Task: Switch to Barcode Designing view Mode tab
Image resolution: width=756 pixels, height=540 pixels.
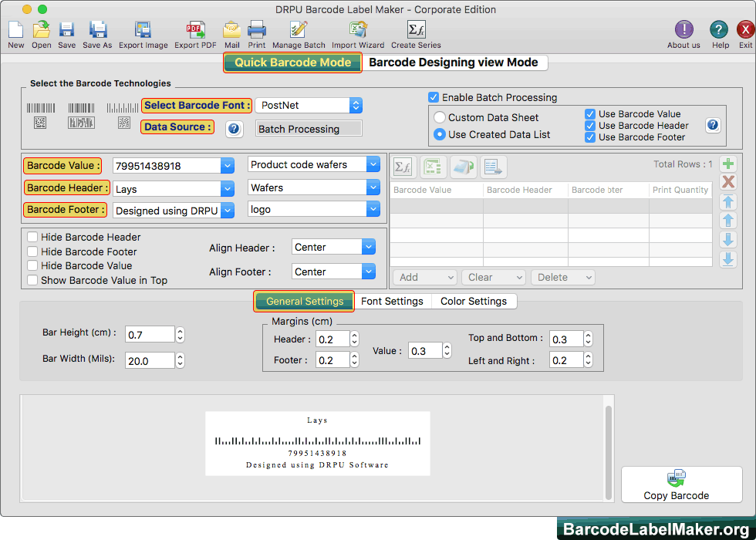Action: (x=454, y=62)
